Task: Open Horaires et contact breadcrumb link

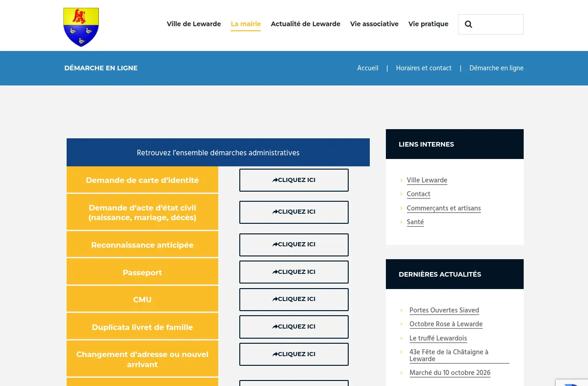Action: point(424,68)
